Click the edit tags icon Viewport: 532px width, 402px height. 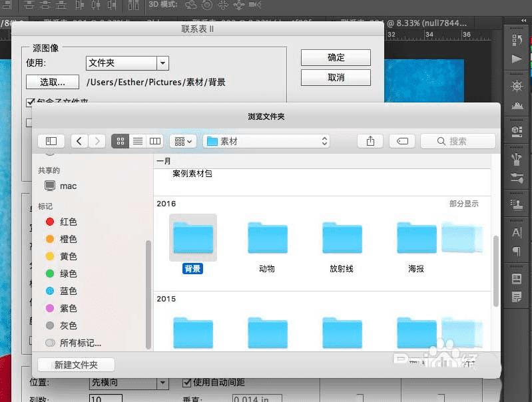point(402,141)
